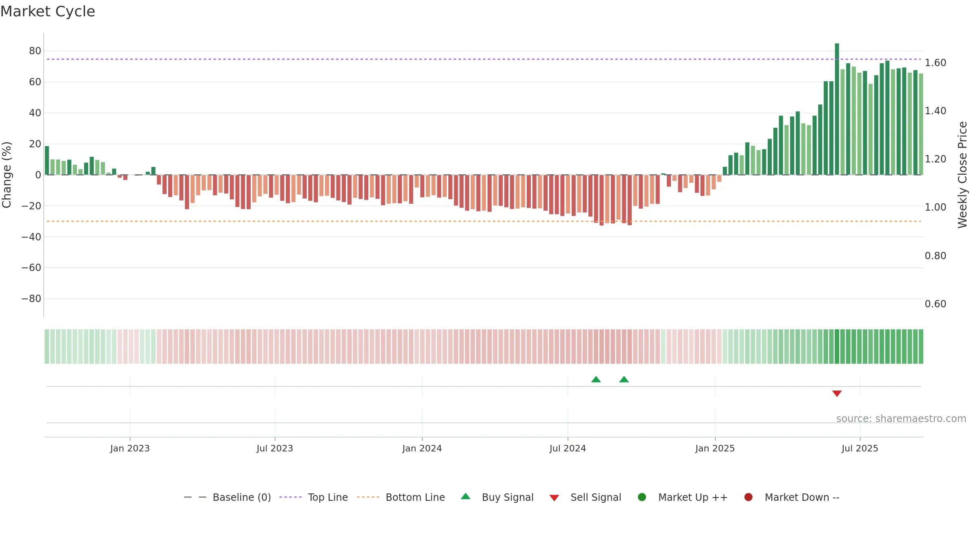Viewport: 980px width, 551px height.
Task: Click the darkest green heat strip cell under peak bar
Action: coord(837,347)
